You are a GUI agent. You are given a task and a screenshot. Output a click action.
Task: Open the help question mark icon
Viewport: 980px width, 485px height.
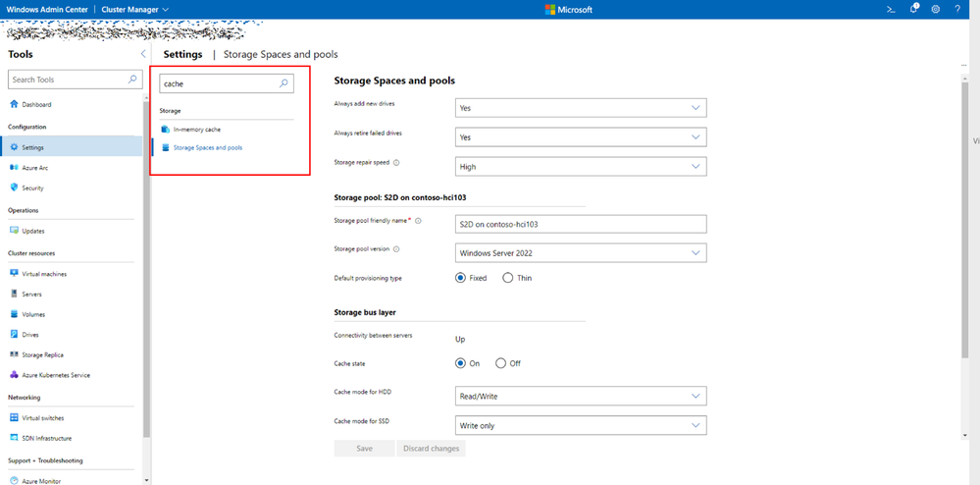point(957,10)
